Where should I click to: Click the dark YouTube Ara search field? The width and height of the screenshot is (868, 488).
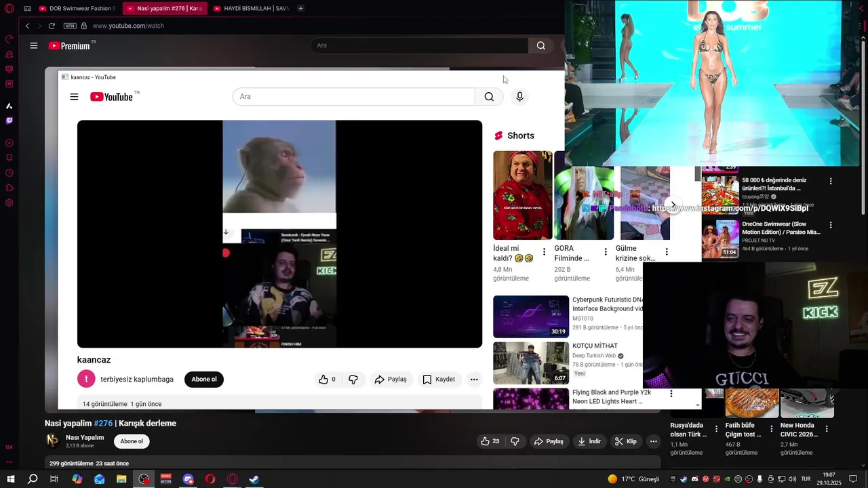pyautogui.click(x=419, y=45)
